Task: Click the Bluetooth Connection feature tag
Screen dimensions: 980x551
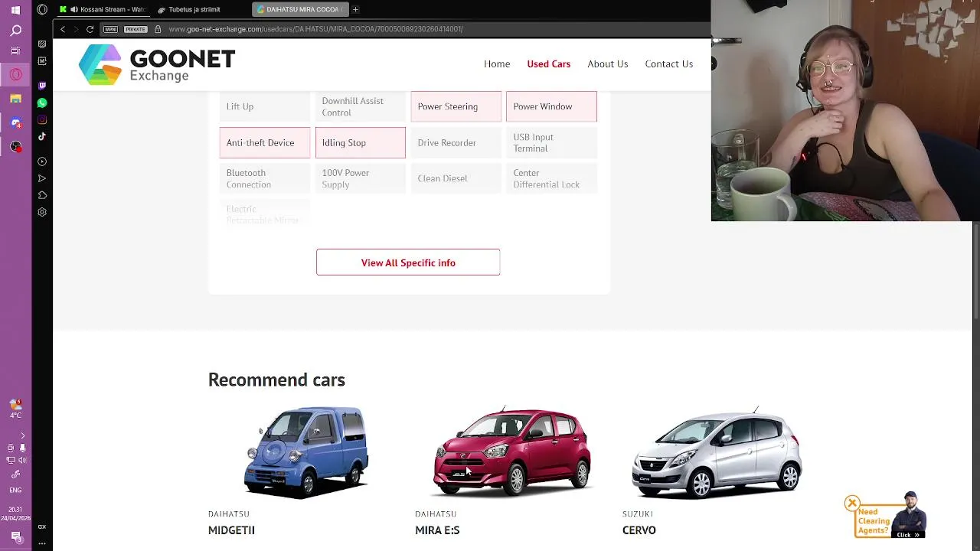Action: [265, 178]
